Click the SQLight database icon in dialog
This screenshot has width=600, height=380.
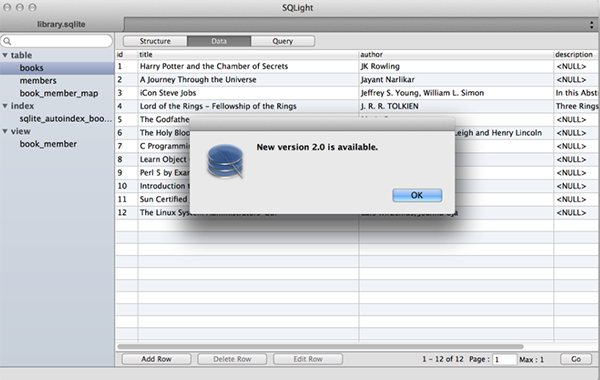tap(225, 161)
